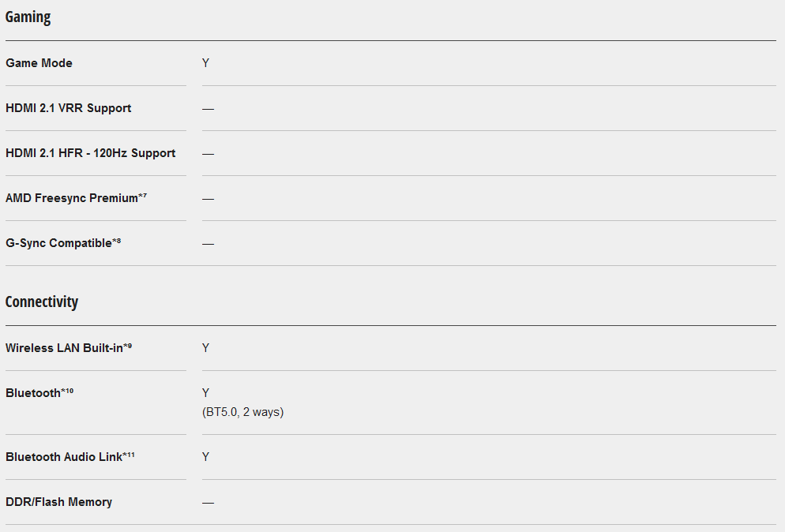Click the Bluetooth row label
Viewport: 785px width, 532px height.
pyautogui.click(x=32, y=393)
